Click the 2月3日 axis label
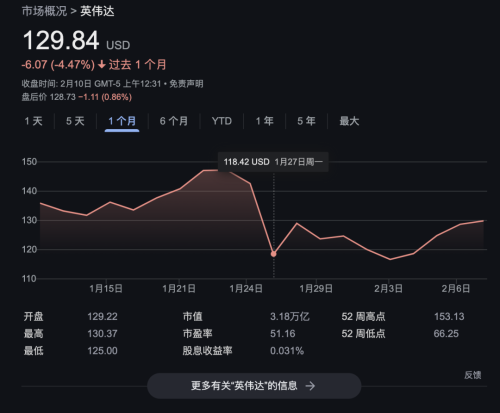 coord(388,288)
